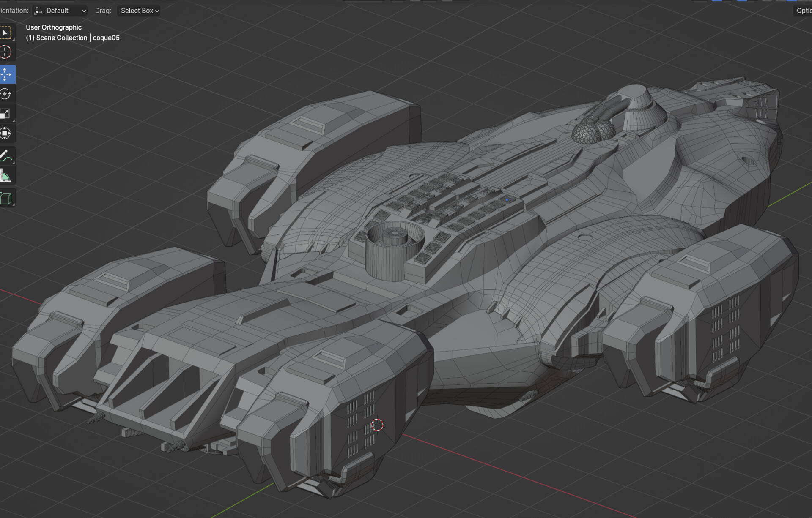The height and width of the screenshot is (518, 812).
Task: Select the Annotate pencil tool
Action: pos(6,155)
